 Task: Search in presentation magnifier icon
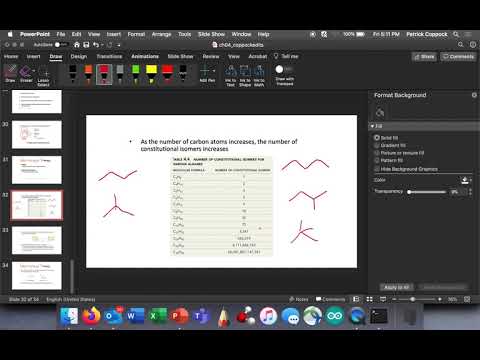tap(461, 45)
